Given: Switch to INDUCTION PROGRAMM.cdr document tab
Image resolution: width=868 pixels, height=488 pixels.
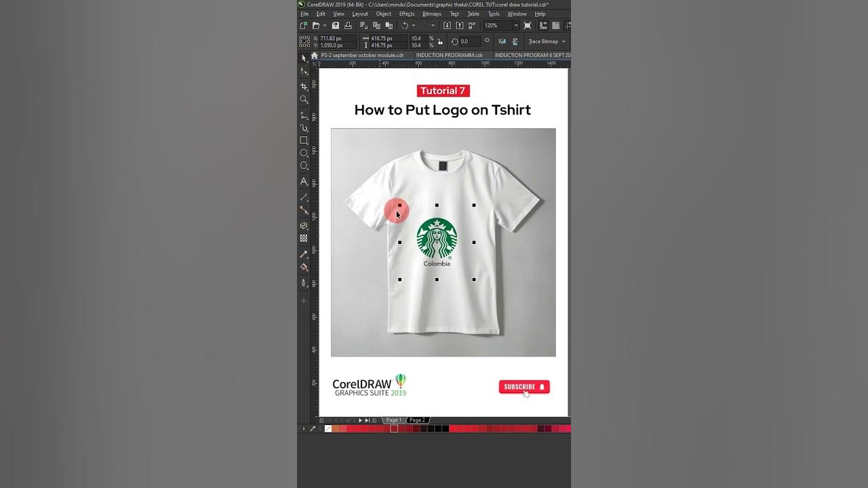Looking at the screenshot, I should pyautogui.click(x=449, y=56).
